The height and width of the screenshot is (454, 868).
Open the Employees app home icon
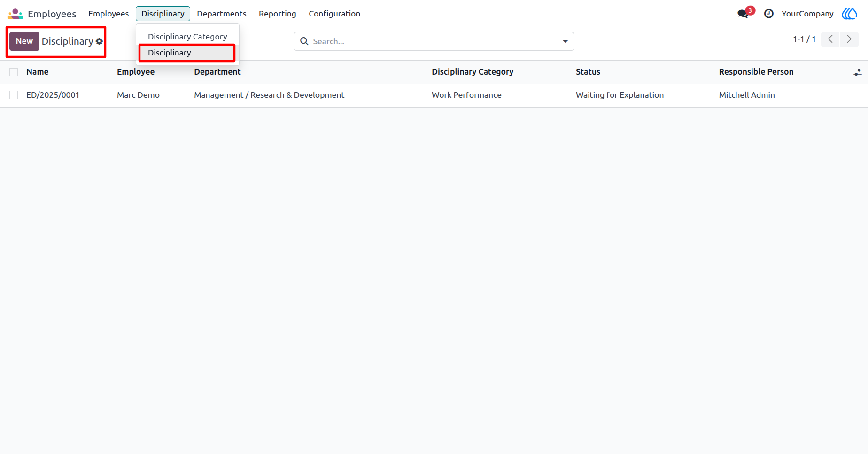point(15,14)
